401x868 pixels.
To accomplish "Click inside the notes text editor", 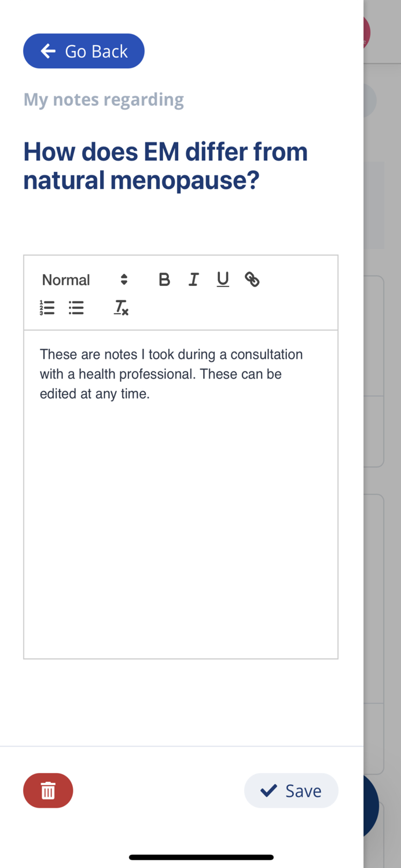I will click(x=181, y=494).
